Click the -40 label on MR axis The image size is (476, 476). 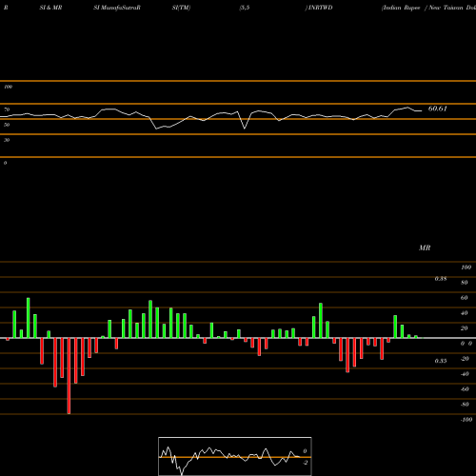[x=465, y=374]
